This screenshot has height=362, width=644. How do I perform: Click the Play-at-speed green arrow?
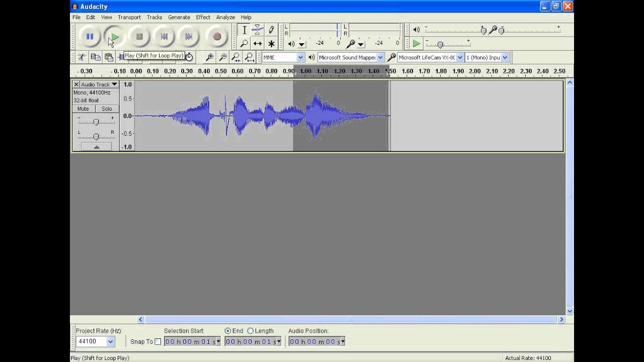pos(417,44)
